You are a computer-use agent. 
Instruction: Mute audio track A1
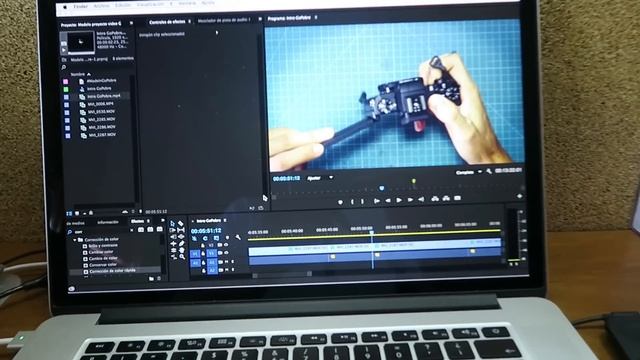[x=227, y=262]
